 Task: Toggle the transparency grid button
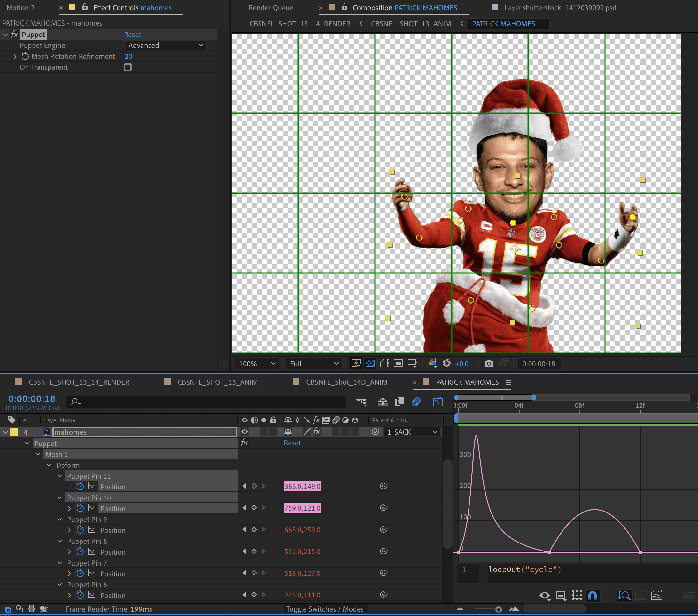click(x=370, y=363)
